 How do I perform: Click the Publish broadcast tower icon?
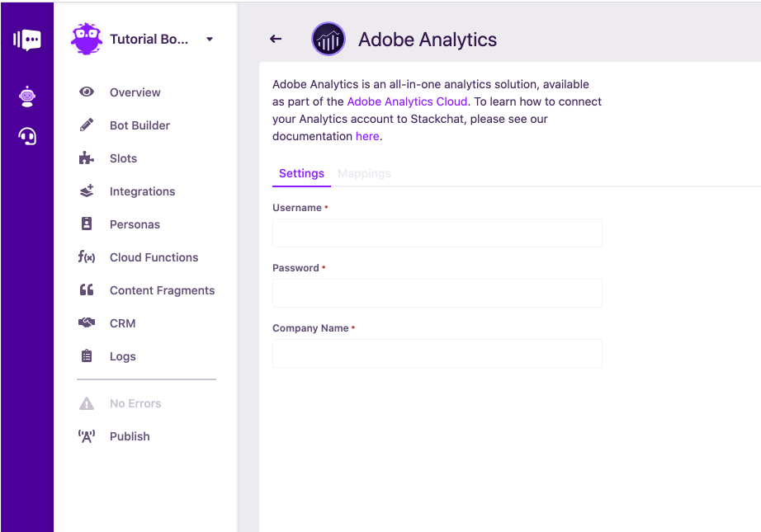[x=87, y=436]
